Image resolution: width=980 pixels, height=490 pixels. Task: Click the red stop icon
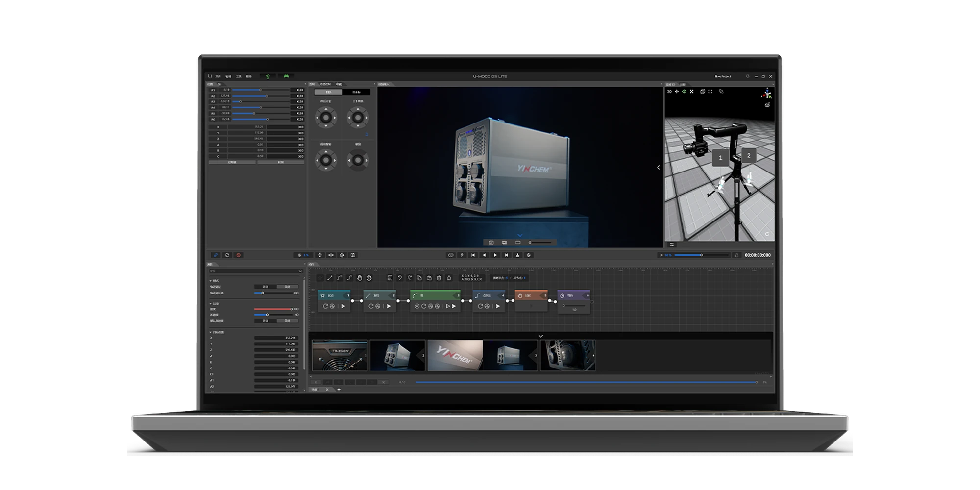[239, 255]
